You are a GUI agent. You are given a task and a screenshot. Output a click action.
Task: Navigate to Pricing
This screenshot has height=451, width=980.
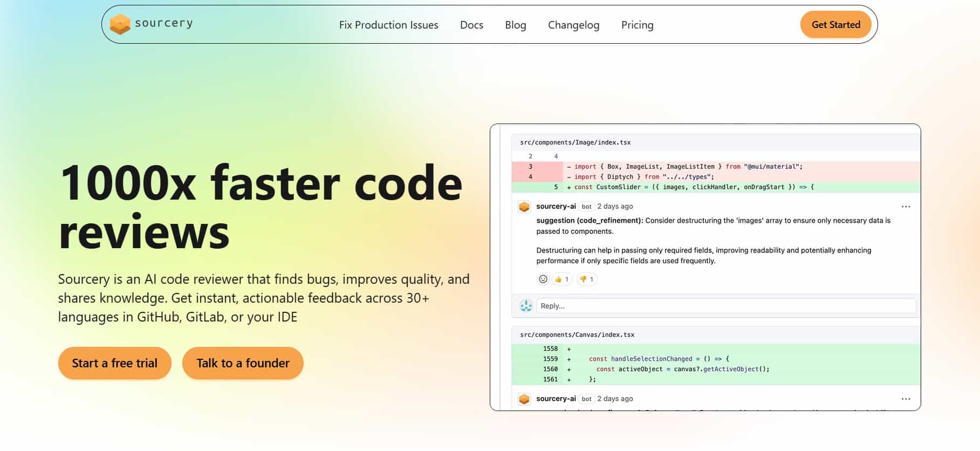(637, 25)
